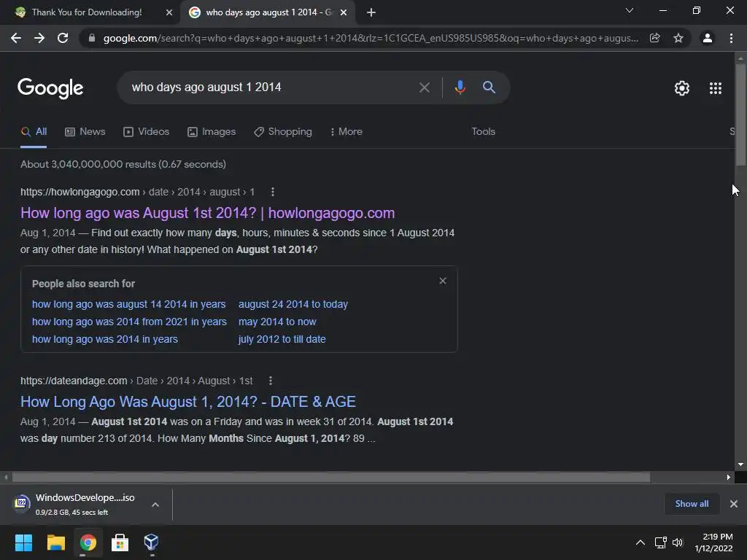Viewport: 747px width, 560px height.
Task: Click the address bar URL
Action: pyautogui.click(x=371, y=38)
